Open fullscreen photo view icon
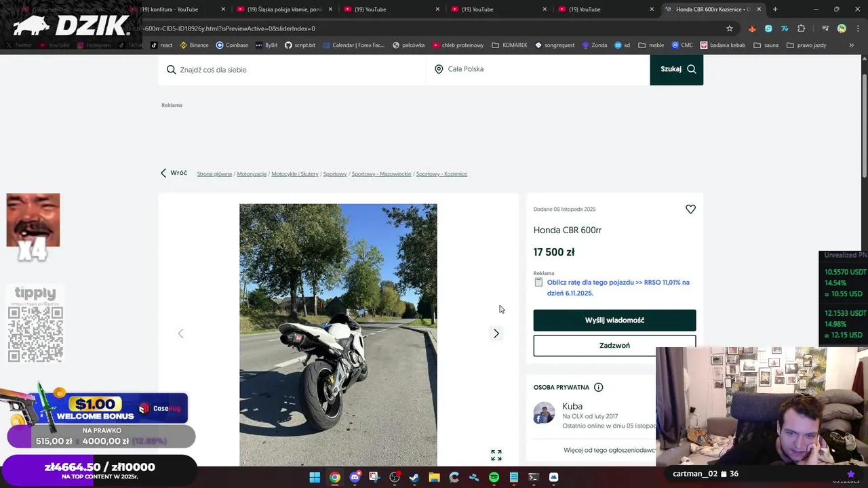The width and height of the screenshot is (868, 488). [496, 455]
